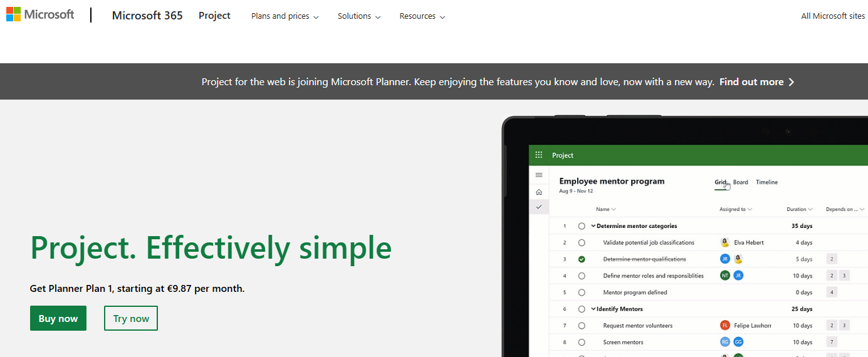Uncheck completed Determine mentor qualifications task
This screenshot has height=357, width=868.
[x=582, y=259]
